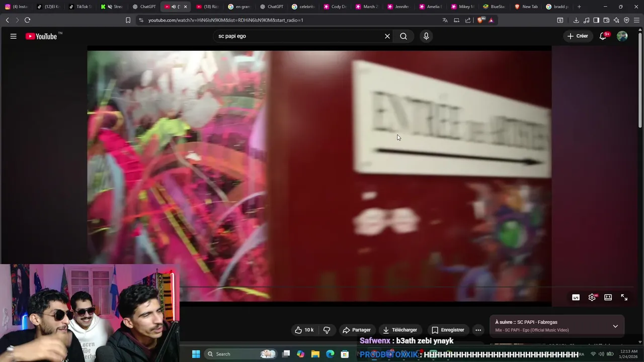The height and width of the screenshot is (362, 644).
Task: Open the Créer button
Action: pyautogui.click(x=578, y=36)
